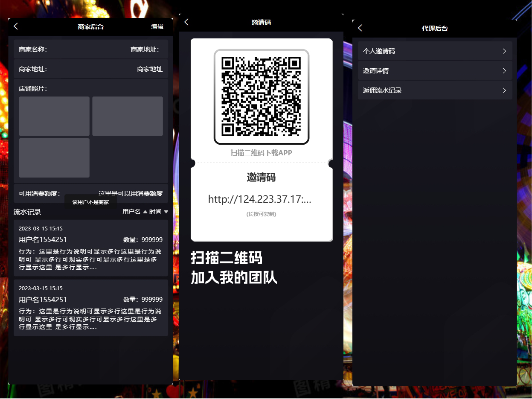Viewport: 532px width, 399px height.
Task: Open the first 用户名1554251 record
Action: tap(90, 248)
